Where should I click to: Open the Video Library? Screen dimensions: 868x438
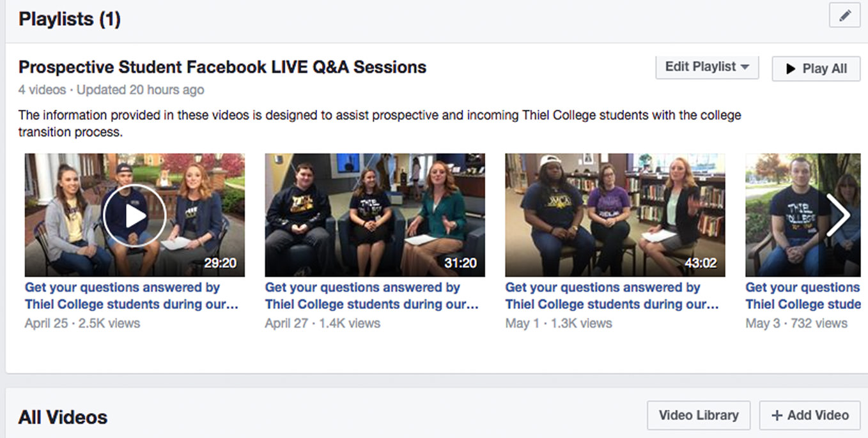pyautogui.click(x=699, y=416)
